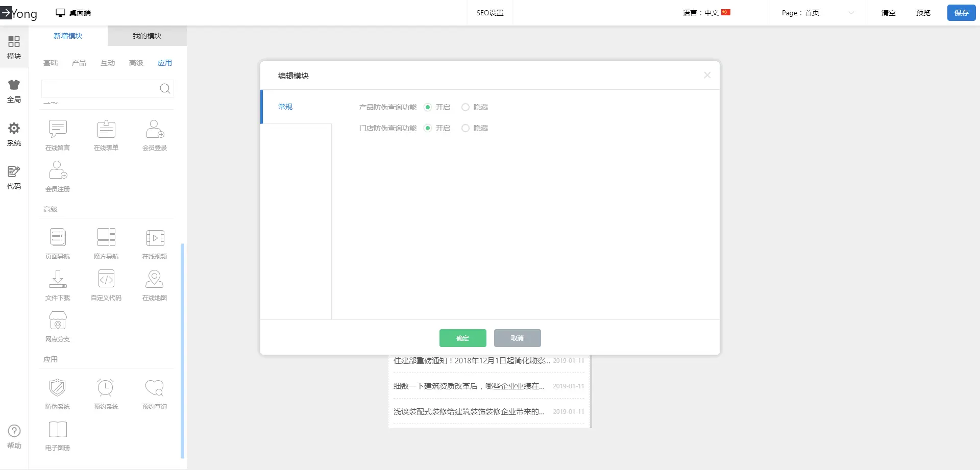Set 门店防伪查询功能 to 隐藏
Viewport: 980px width, 470px height.
(x=465, y=128)
